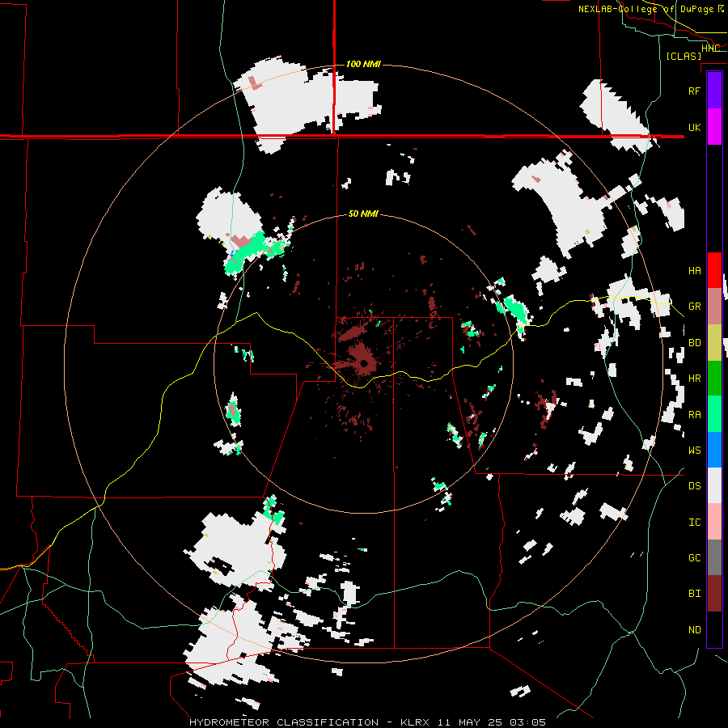Click the 11 MAY 25 date stamp

click(x=470, y=722)
